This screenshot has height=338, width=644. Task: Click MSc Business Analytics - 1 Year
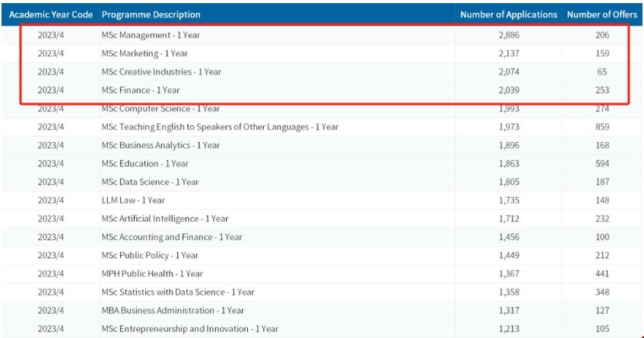coord(160,145)
